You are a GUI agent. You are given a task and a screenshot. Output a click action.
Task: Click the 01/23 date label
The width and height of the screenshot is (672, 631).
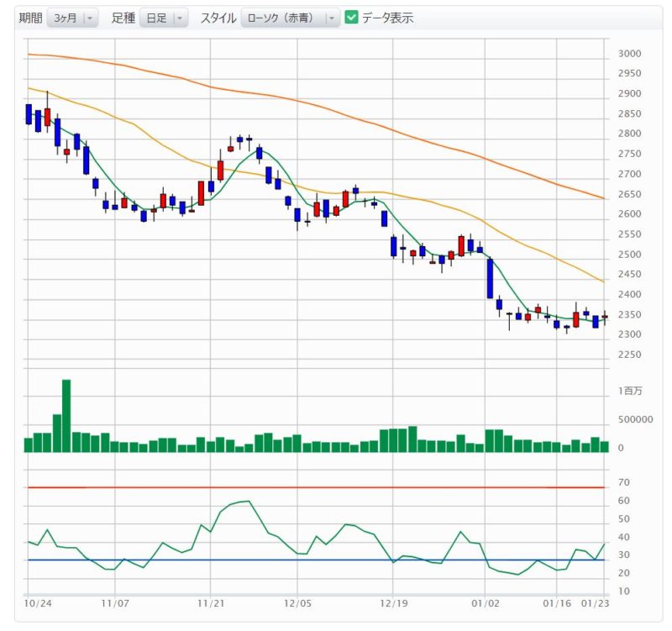point(595,603)
